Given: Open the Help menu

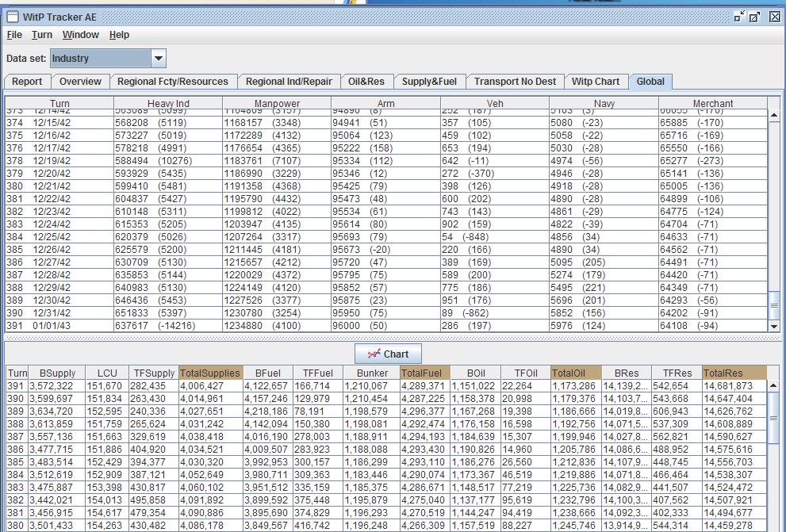Looking at the screenshot, I should click(x=119, y=35).
